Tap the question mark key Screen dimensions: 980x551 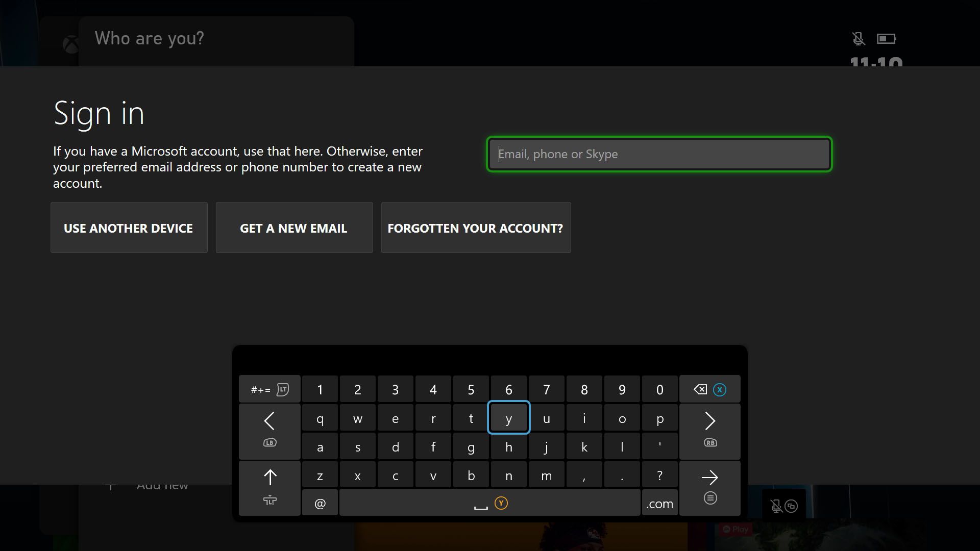[660, 475]
